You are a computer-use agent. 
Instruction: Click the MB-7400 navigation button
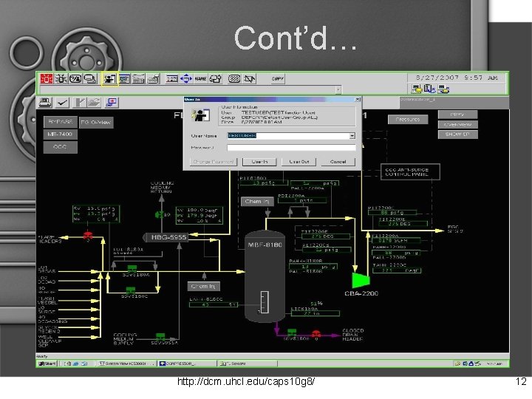point(61,134)
